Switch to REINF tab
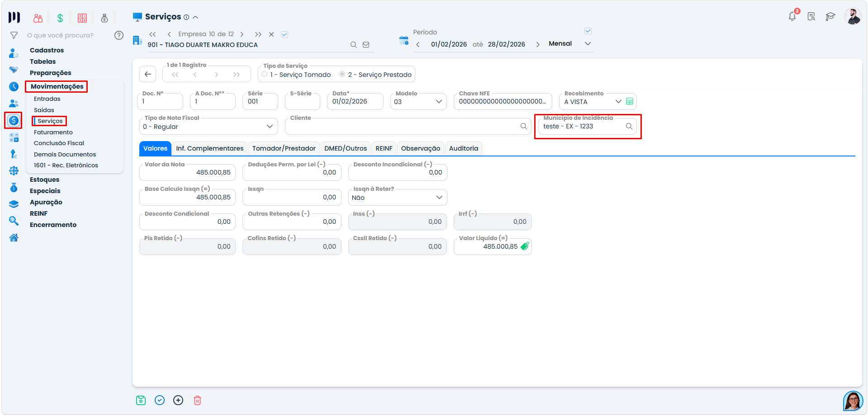The width and height of the screenshot is (868, 416). 384,148
